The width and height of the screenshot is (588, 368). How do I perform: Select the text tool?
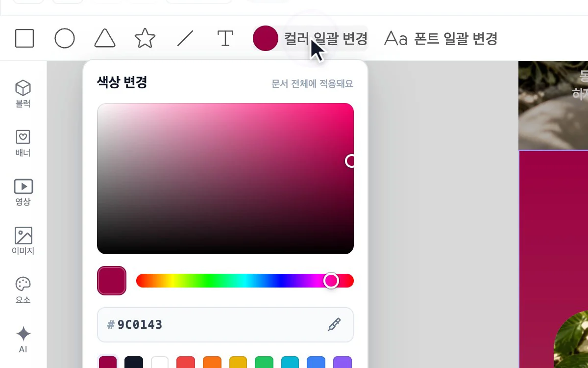[x=225, y=38]
